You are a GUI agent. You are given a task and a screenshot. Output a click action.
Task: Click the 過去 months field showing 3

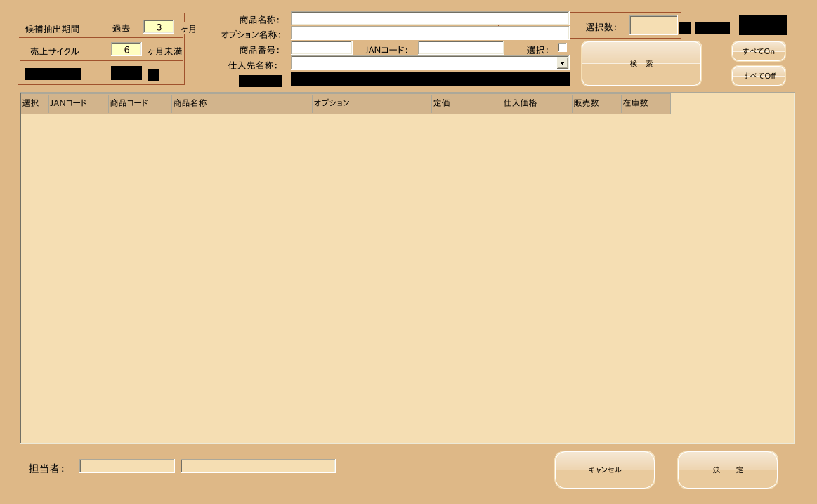pos(158,27)
